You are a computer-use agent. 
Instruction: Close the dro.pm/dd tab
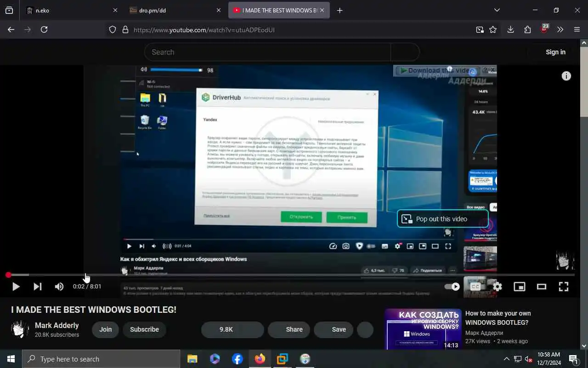(x=218, y=10)
